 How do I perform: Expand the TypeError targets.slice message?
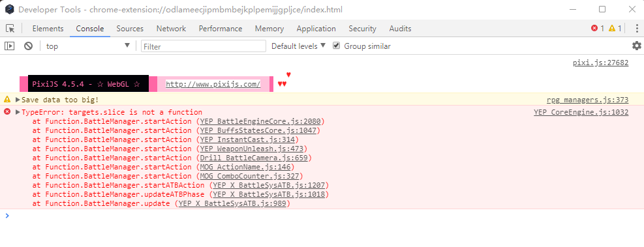(x=18, y=112)
